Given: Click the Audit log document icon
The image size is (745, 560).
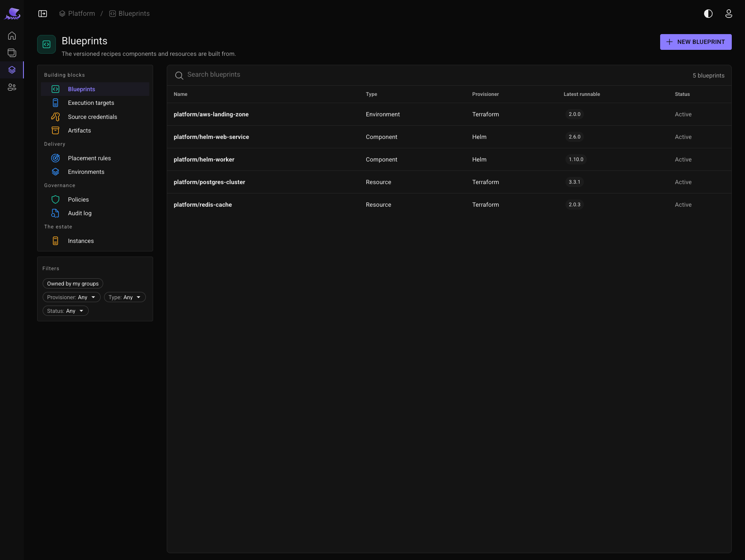Looking at the screenshot, I should tap(55, 213).
